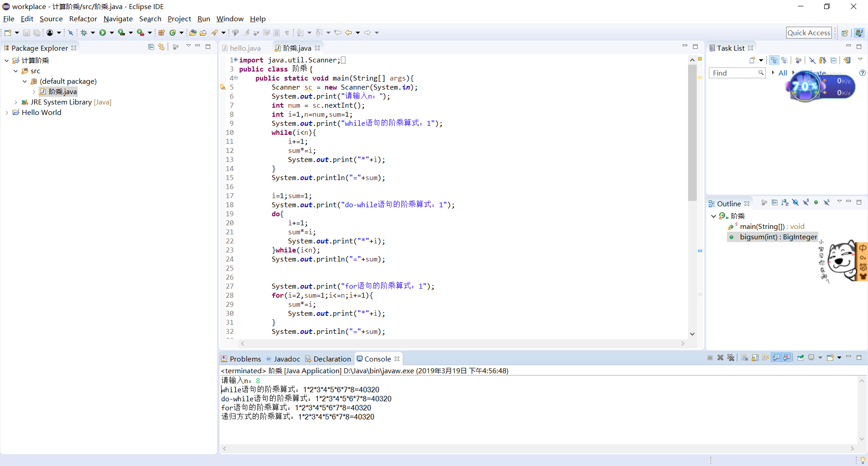
Task: Open the File menu
Action: [x=9, y=19]
